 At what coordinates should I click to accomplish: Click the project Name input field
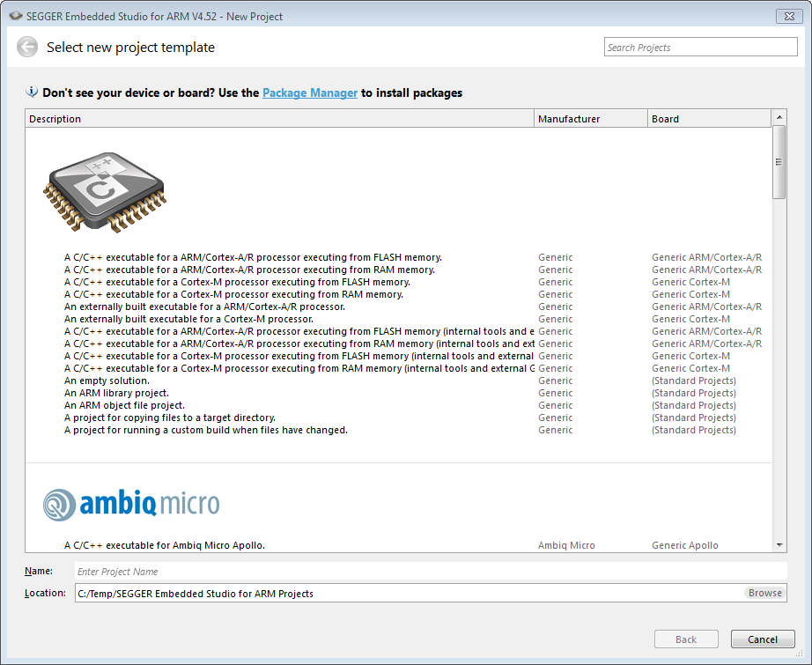[431, 572]
